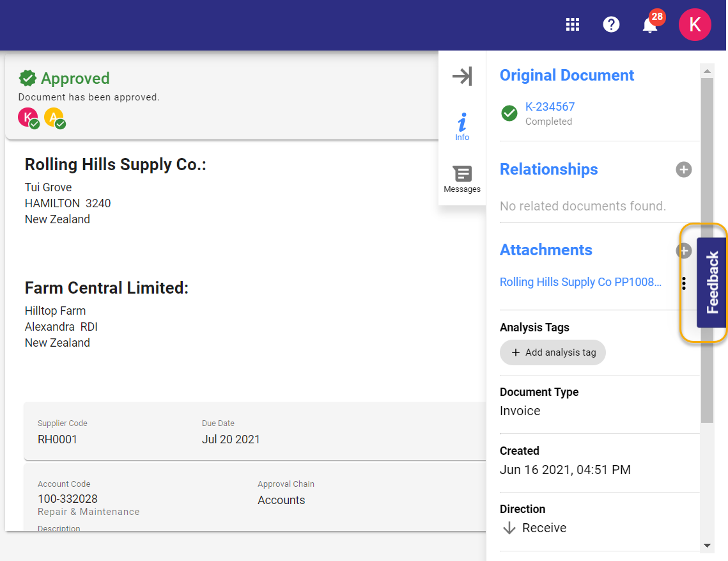This screenshot has width=728, height=561.
Task: Open the Rolling Hills Supply Co attachment
Action: [x=580, y=282]
